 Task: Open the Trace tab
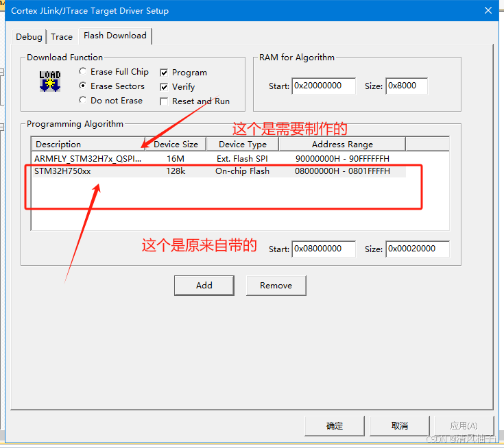pos(62,37)
